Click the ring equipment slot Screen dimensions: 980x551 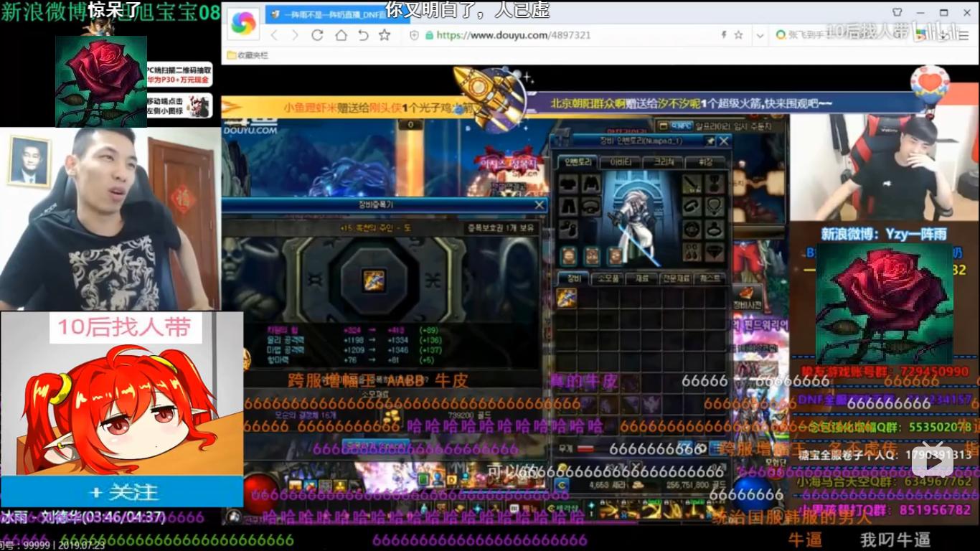(714, 230)
